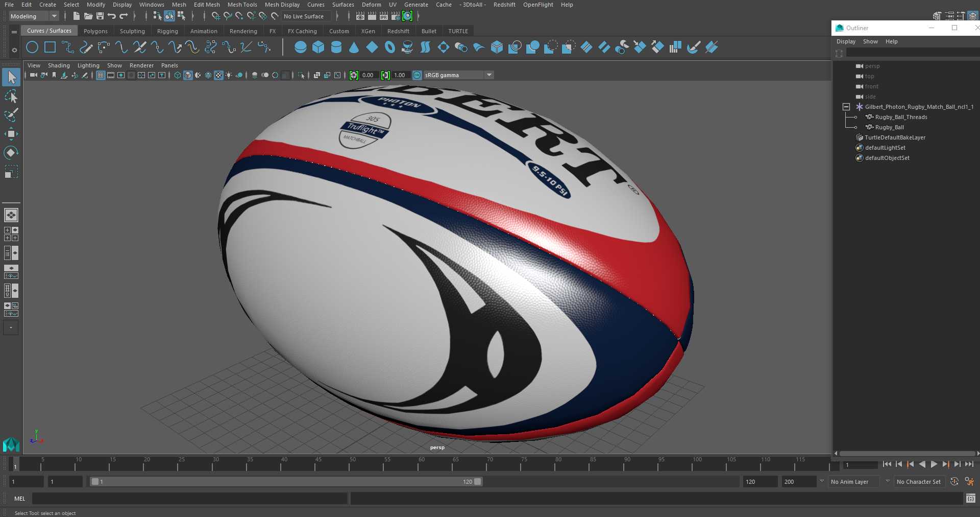
Task: Click the MEL script language label
Action: [19, 499]
